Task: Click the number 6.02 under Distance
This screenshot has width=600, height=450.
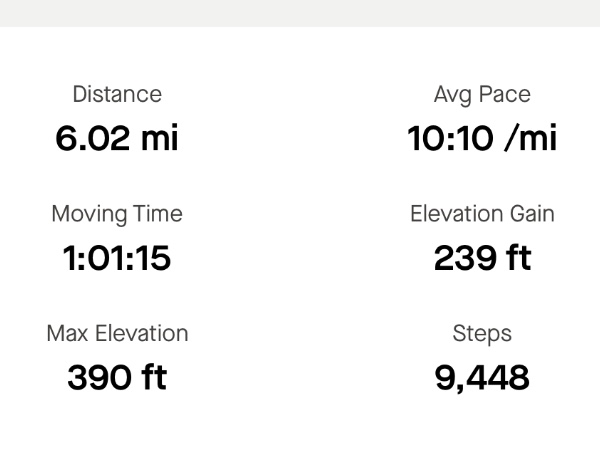Action: click(93, 138)
